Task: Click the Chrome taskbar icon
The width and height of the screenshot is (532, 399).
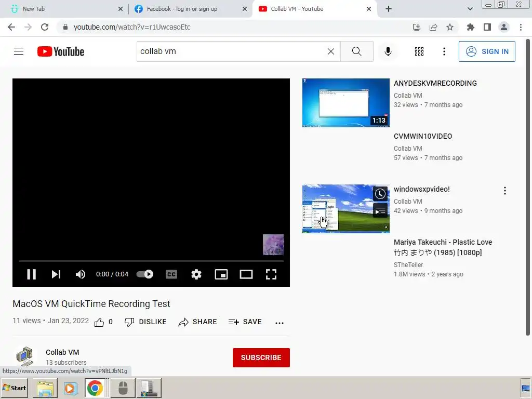Action: tap(95, 388)
